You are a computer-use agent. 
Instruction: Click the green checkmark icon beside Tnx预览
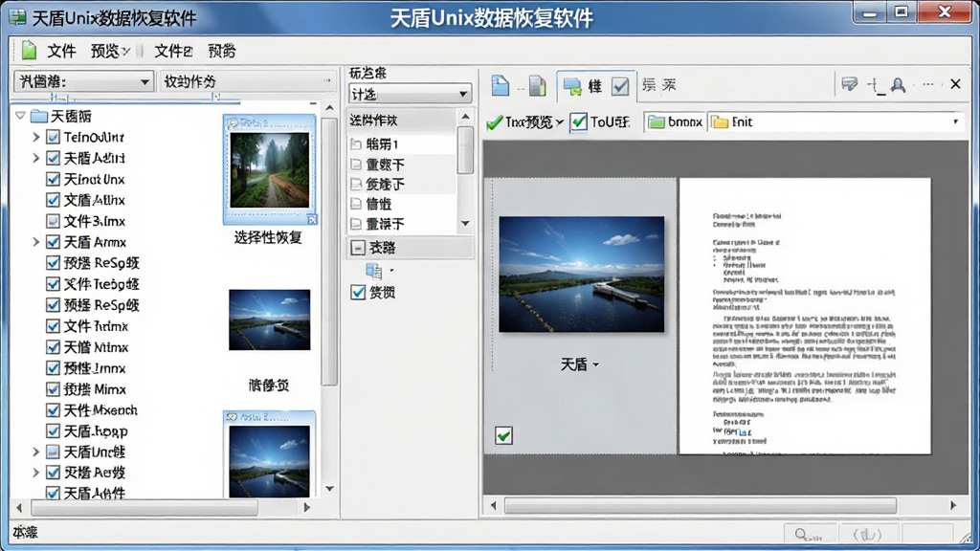pyautogui.click(x=495, y=121)
